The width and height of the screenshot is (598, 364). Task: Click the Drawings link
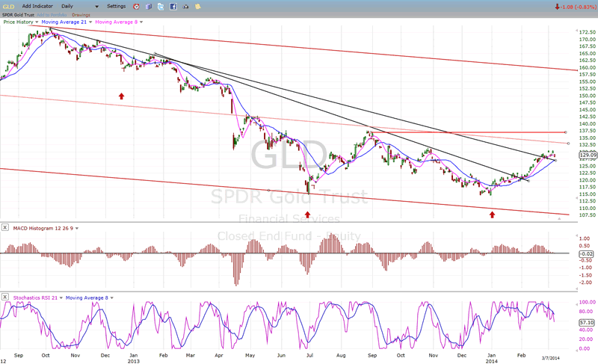point(81,14)
